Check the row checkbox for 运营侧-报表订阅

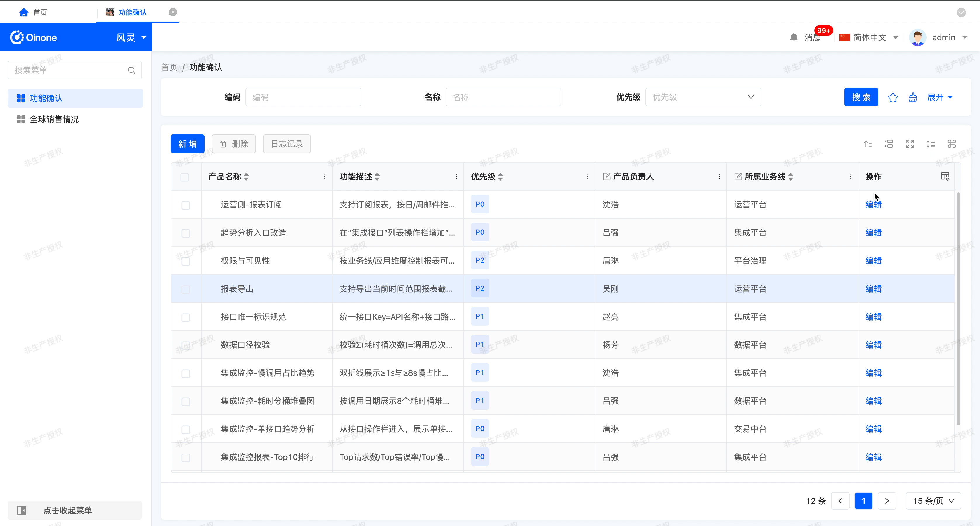[x=186, y=205]
